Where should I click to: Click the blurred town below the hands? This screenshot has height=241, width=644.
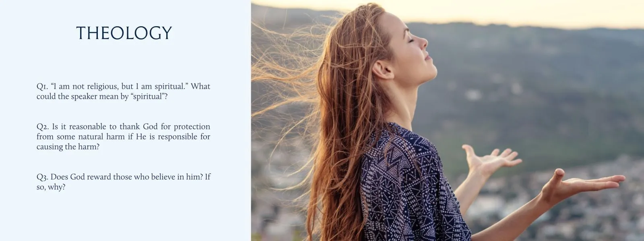(x=563, y=218)
